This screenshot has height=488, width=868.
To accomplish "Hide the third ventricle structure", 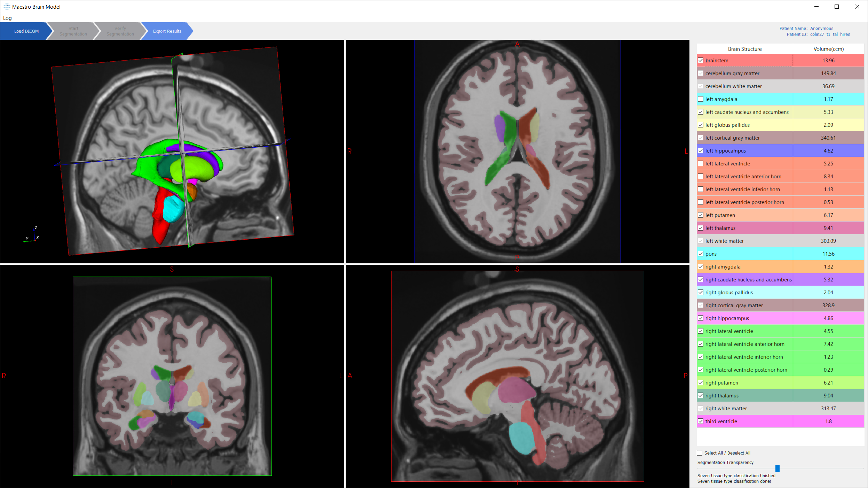I will 701,421.
